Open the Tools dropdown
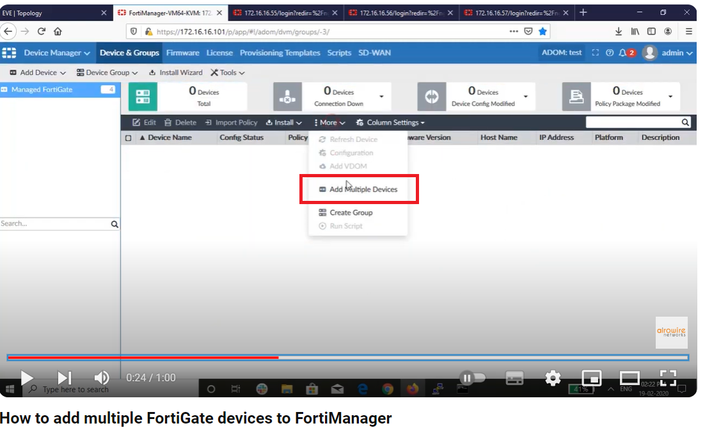705x428 pixels. point(228,72)
